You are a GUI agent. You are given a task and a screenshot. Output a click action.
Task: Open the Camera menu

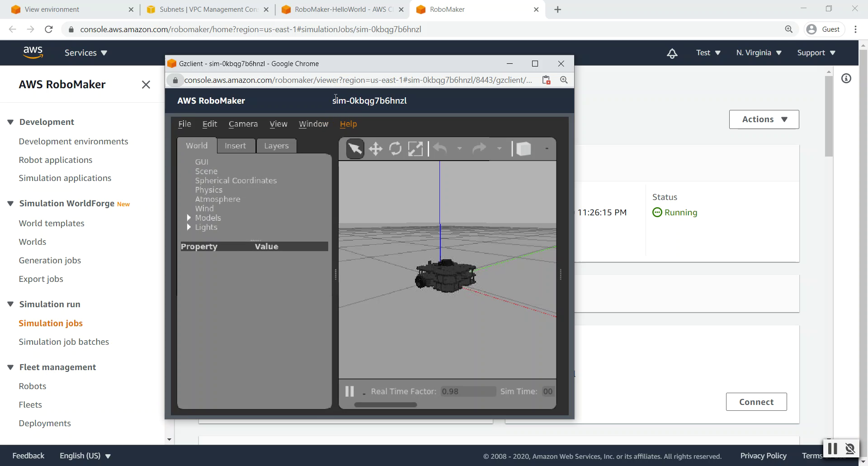coord(243,124)
